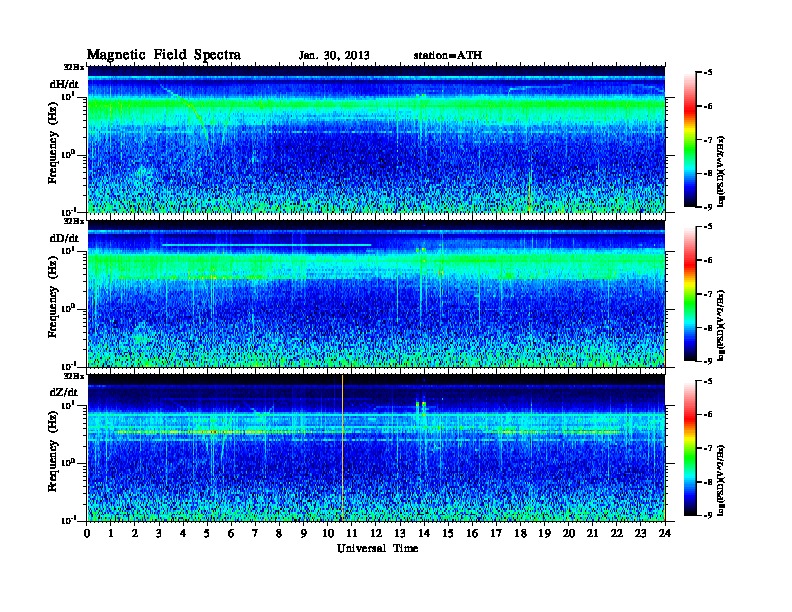Click the PSD units label beside dZ/dt colorbar
792x612 pixels.
722,479
